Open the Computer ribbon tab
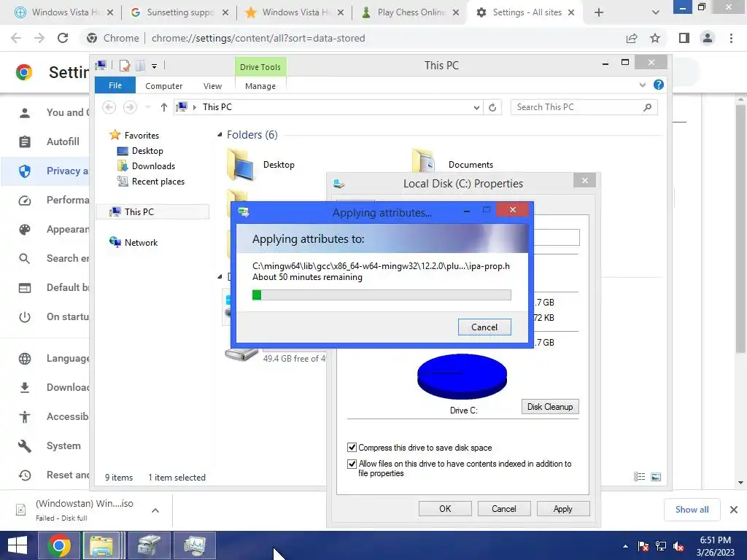This screenshot has height=560, width=747. tap(163, 86)
